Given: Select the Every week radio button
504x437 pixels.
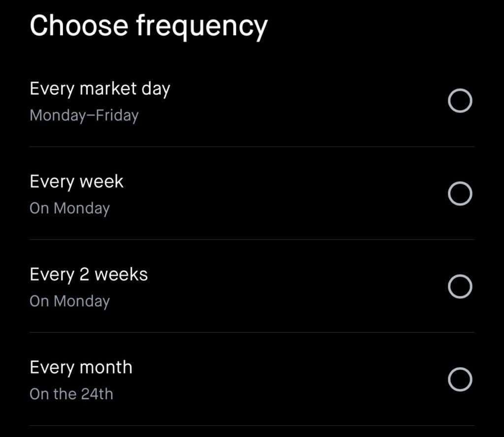Looking at the screenshot, I should [460, 193].
